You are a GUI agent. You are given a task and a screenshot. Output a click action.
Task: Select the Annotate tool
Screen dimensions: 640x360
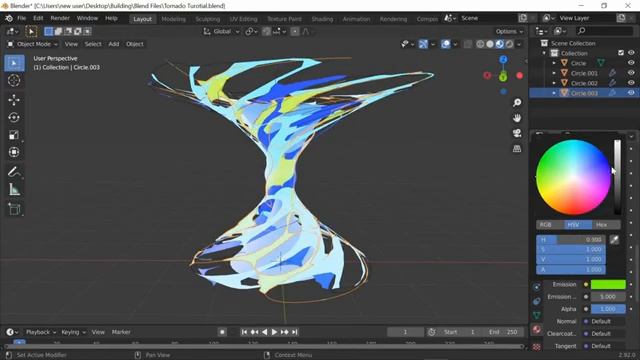click(14, 172)
